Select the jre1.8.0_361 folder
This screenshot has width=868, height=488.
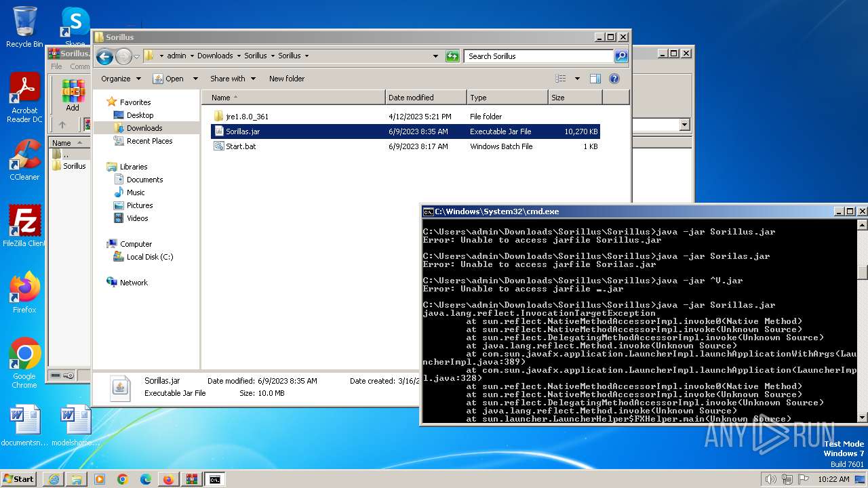point(406,117)
